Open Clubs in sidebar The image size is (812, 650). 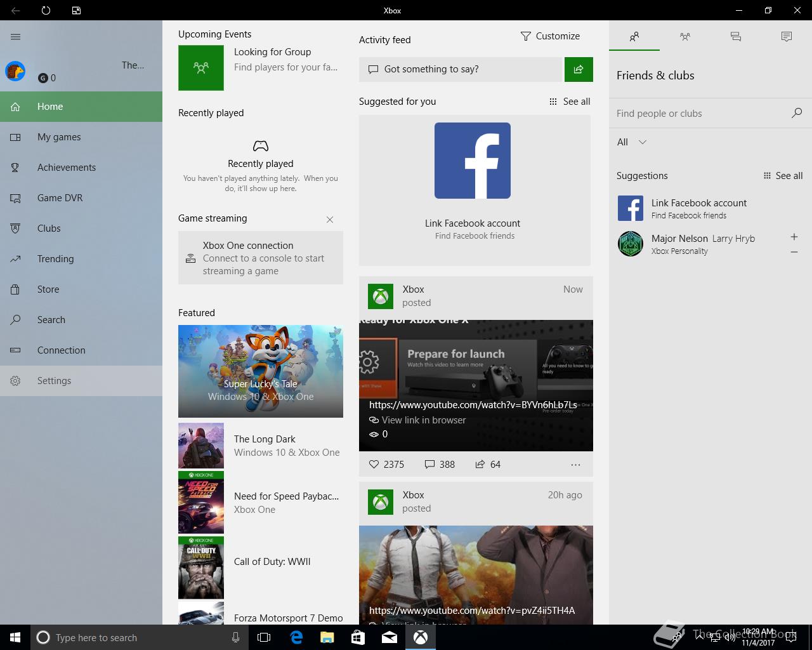pyautogui.click(x=81, y=229)
